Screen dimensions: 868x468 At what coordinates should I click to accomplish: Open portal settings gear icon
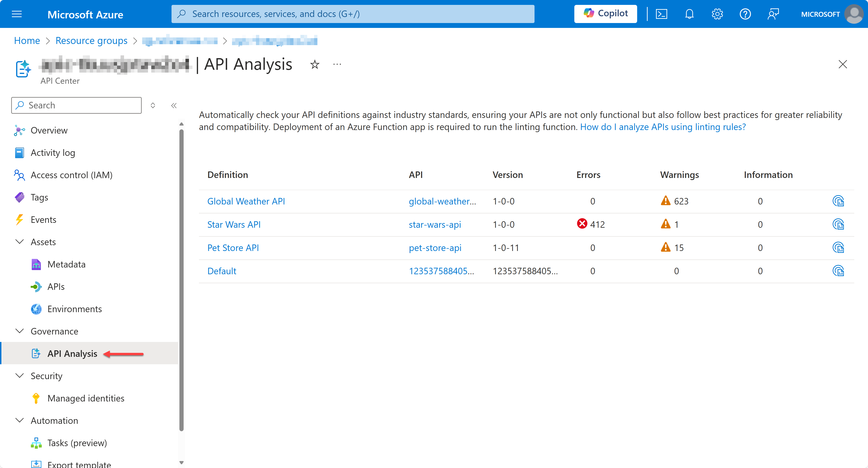[717, 14]
